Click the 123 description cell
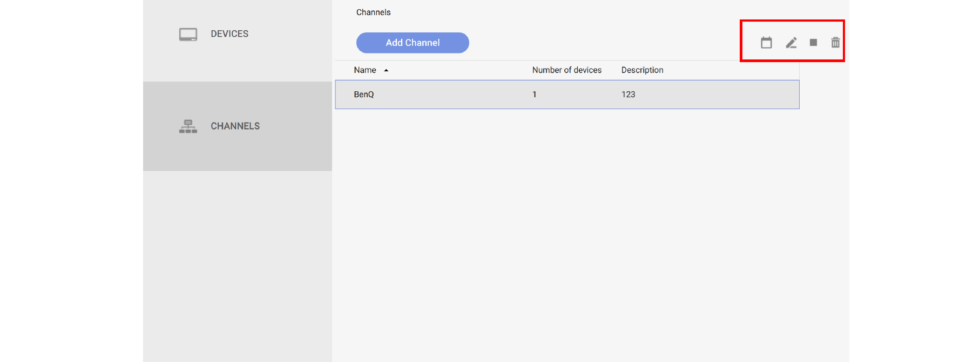 [x=628, y=95]
